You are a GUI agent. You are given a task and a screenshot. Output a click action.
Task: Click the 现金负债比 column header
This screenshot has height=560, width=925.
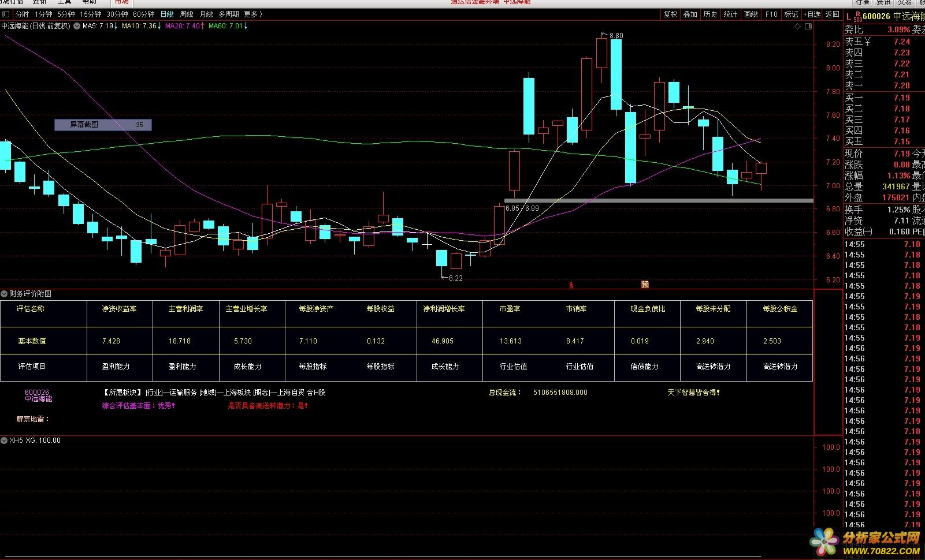(648, 309)
